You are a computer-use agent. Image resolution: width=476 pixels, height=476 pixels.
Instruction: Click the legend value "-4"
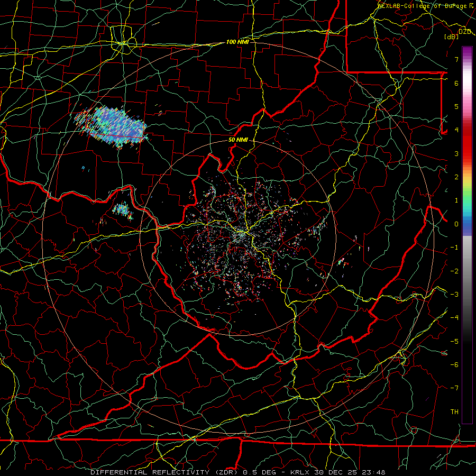(454, 318)
